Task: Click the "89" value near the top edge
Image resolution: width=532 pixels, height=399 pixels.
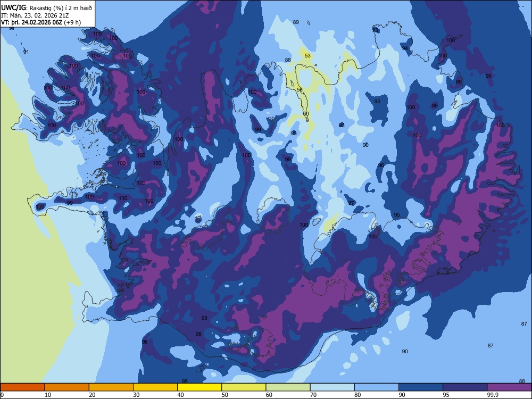Action: pos(296,22)
